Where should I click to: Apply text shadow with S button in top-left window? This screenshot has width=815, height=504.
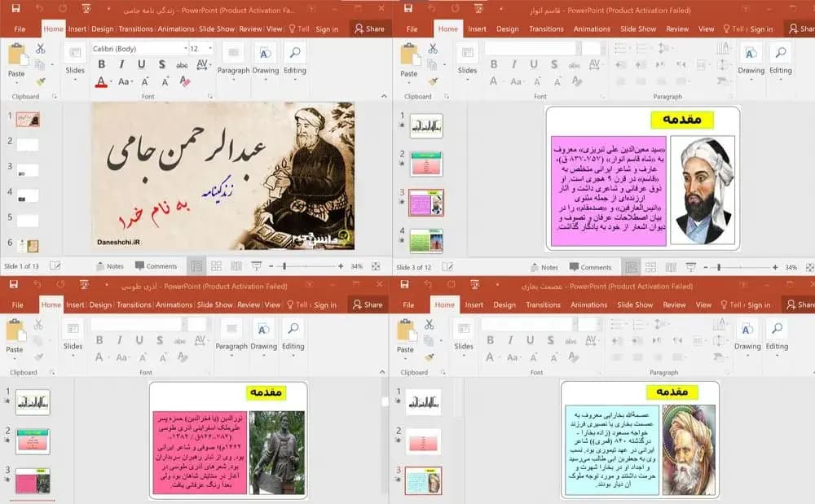click(x=162, y=64)
